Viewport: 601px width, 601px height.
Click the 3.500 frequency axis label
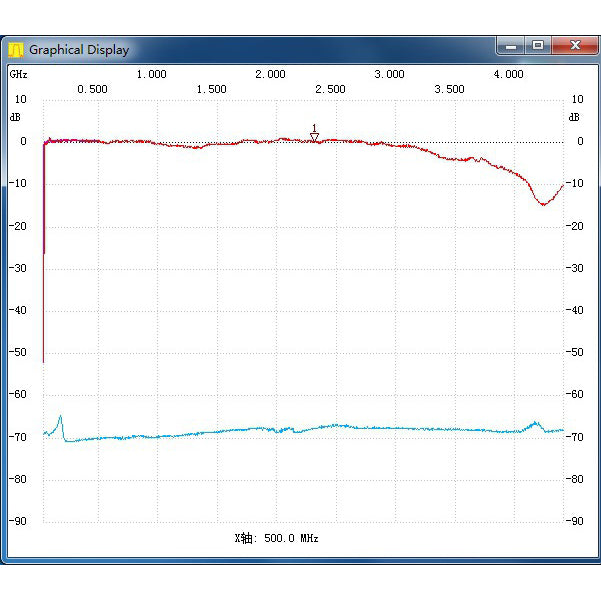pos(449,89)
